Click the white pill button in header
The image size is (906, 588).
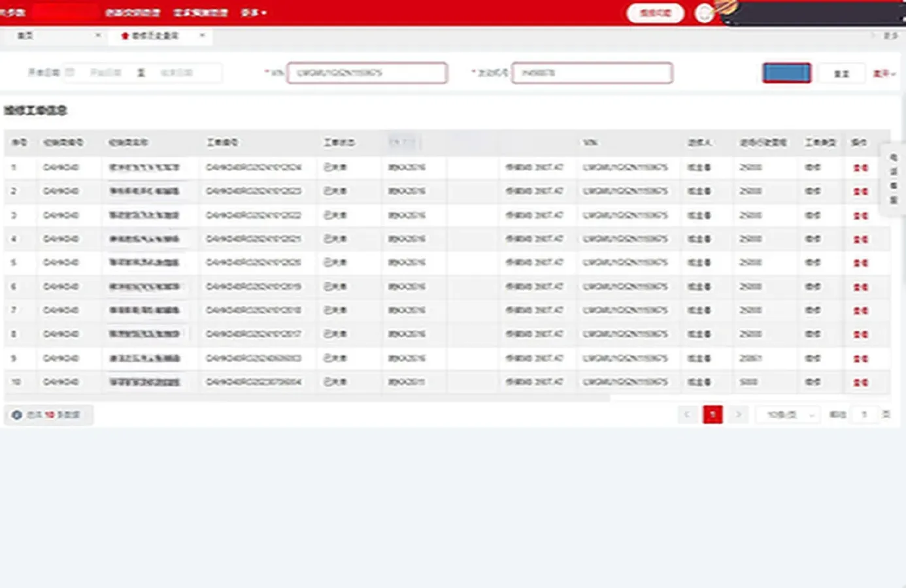coord(655,13)
